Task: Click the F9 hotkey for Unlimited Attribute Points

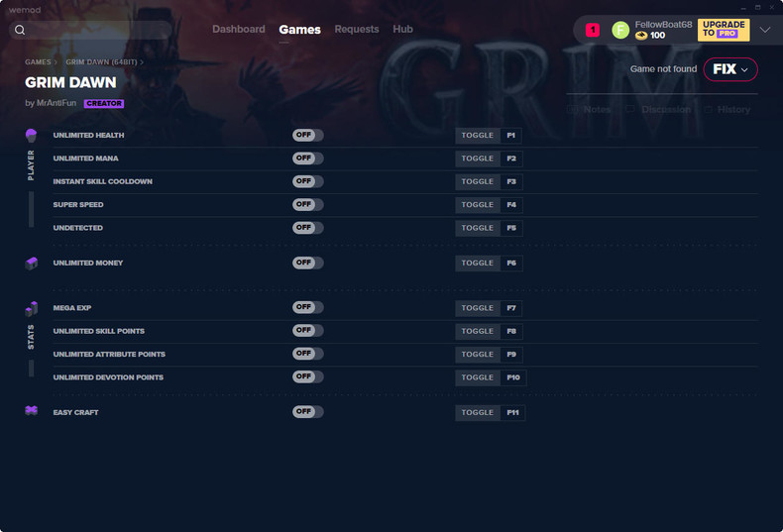Action: click(x=510, y=355)
